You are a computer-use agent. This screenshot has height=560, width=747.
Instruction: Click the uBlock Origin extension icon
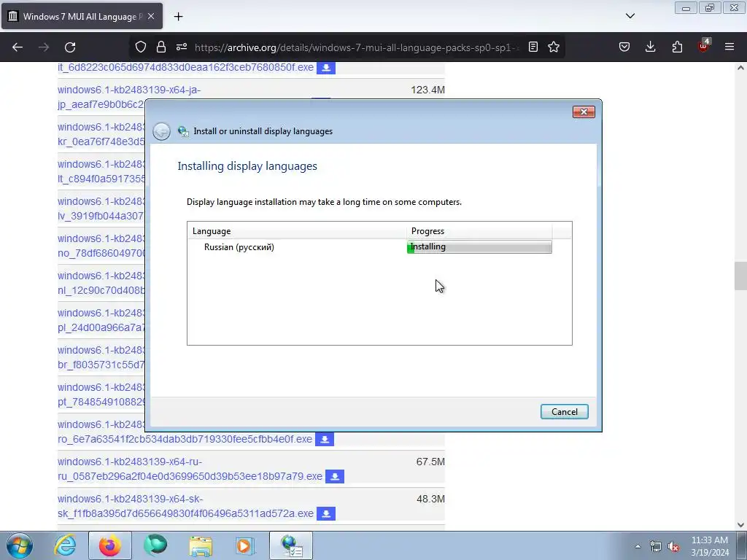point(703,47)
